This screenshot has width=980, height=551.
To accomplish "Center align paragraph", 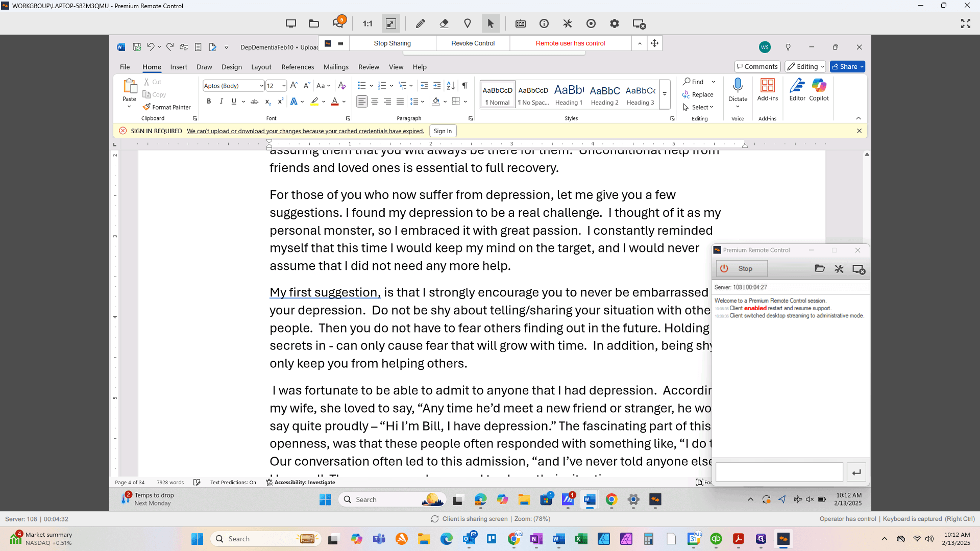I will [x=375, y=102].
